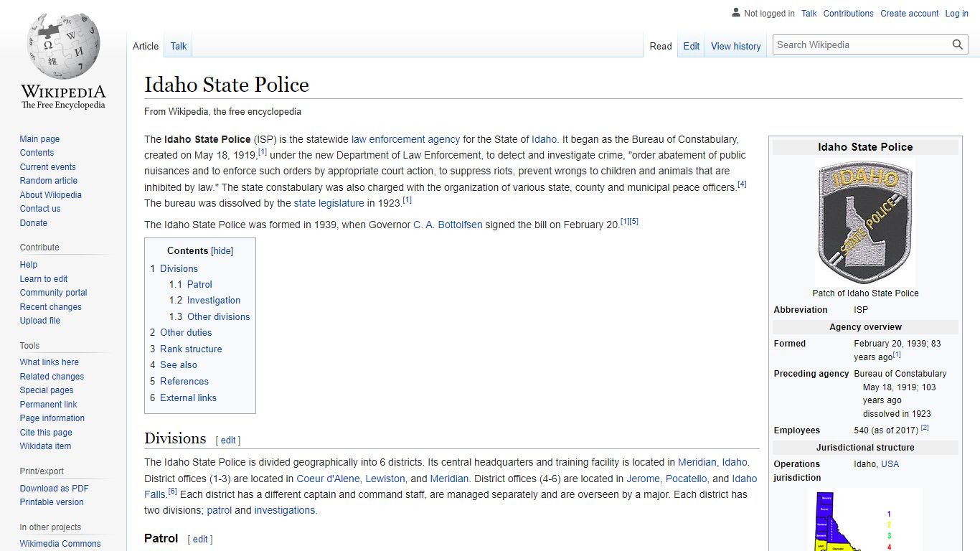Open Contributions in the top bar
This screenshot has width=980, height=551.
coord(849,14)
